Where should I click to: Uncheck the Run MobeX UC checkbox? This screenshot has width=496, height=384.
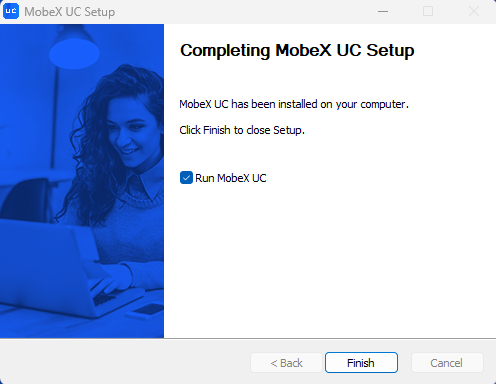(x=186, y=178)
